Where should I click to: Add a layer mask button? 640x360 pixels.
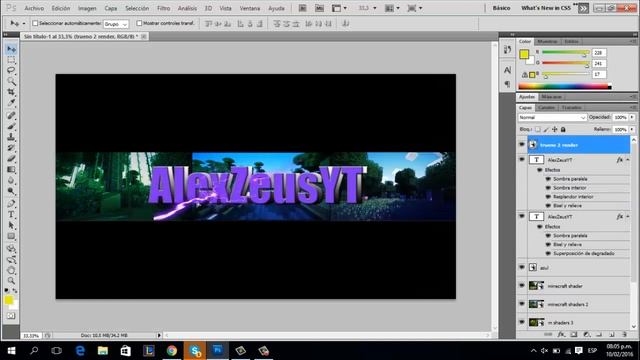(x=574, y=334)
